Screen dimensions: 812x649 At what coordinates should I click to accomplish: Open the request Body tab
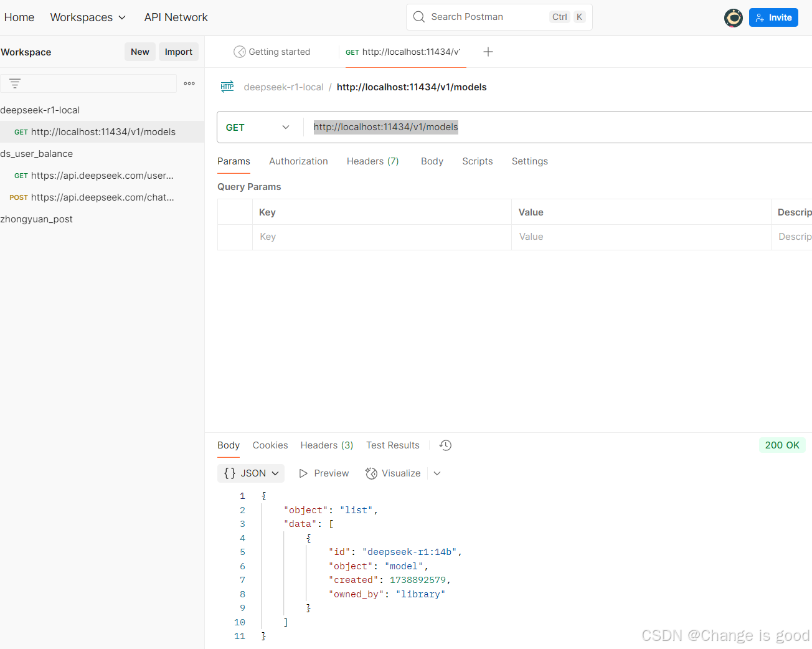[x=432, y=161]
